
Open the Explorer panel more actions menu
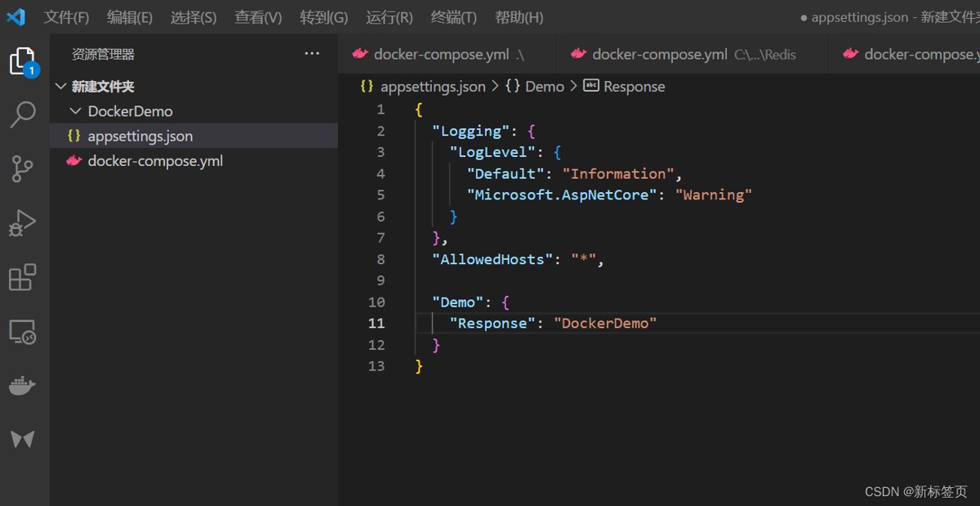click(x=312, y=54)
